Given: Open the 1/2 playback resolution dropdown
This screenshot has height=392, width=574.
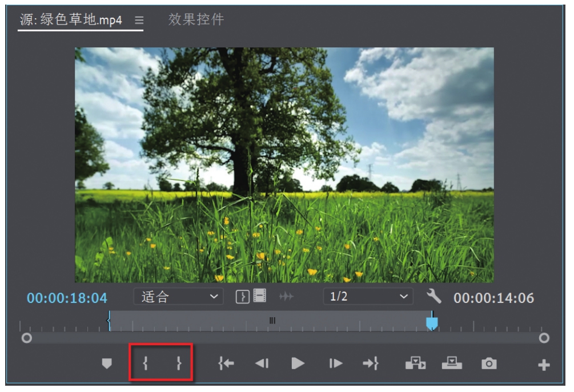Looking at the screenshot, I should pyautogui.click(x=368, y=296).
